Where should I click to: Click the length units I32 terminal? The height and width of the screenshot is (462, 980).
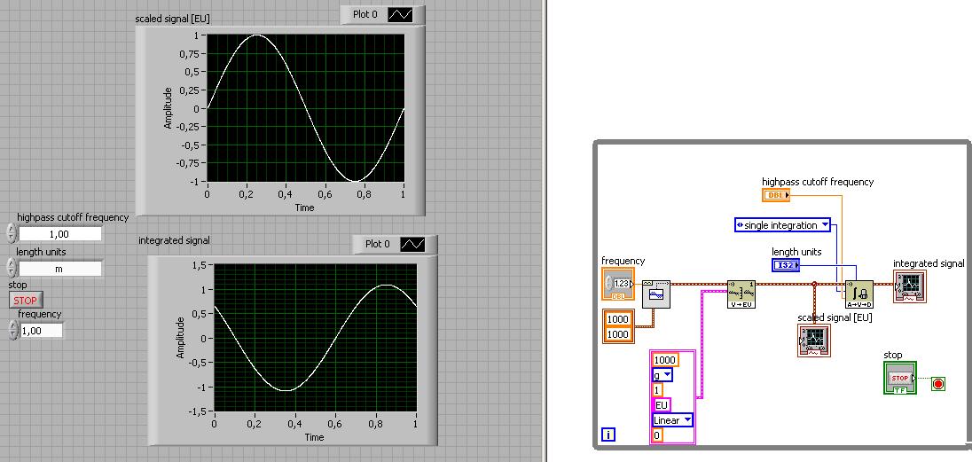[786, 265]
